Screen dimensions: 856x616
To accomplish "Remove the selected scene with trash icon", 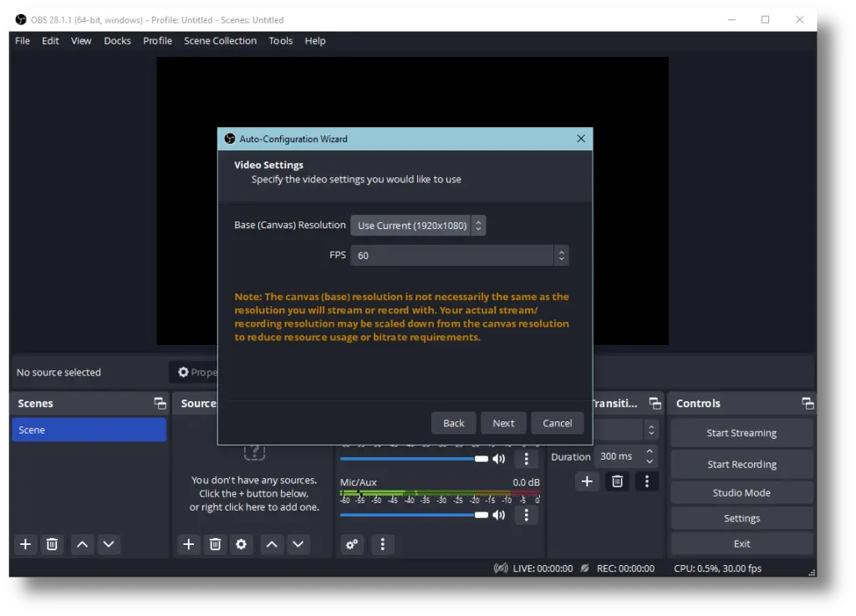I will [x=52, y=544].
